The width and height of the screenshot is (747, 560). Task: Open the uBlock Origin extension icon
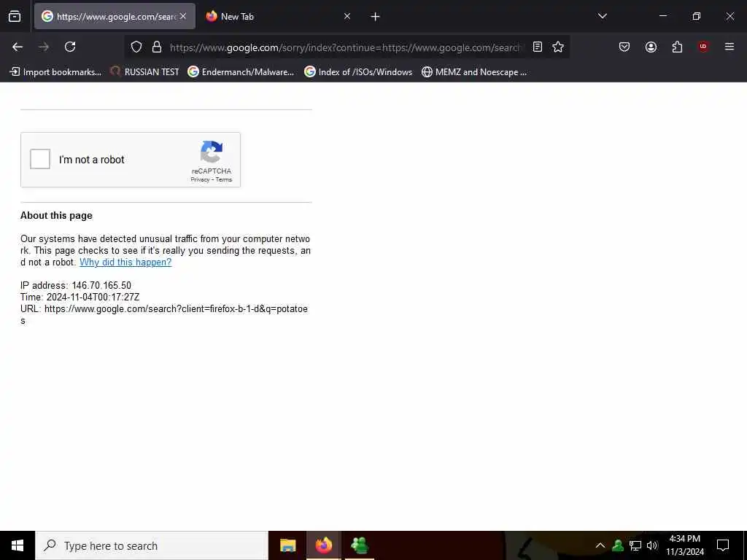[x=703, y=47]
